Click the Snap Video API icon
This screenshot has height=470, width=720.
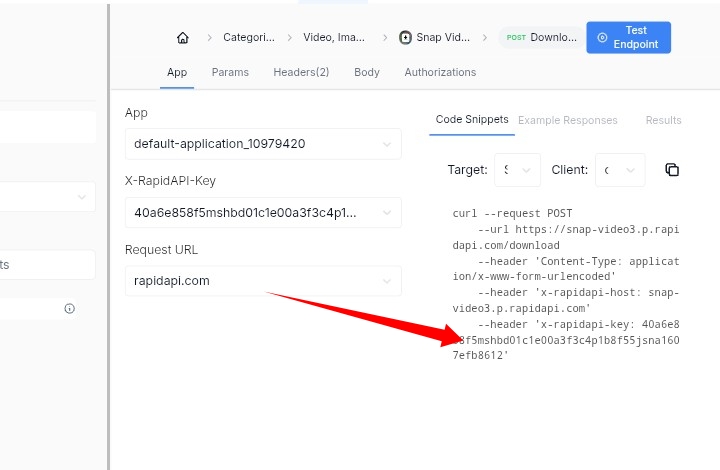[x=405, y=38]
